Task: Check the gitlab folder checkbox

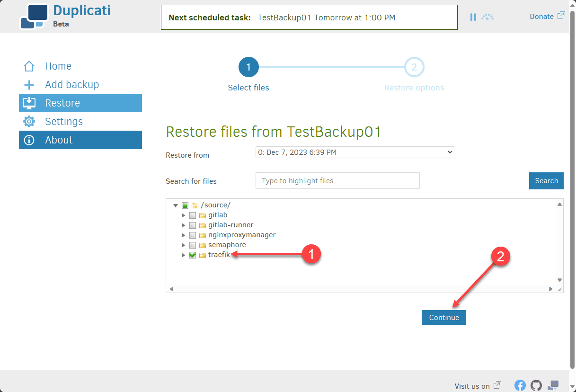Action: tap(193, 215)
